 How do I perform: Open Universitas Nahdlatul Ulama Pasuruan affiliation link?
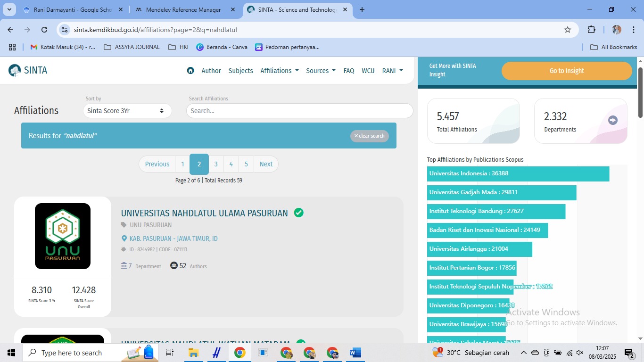205,213
